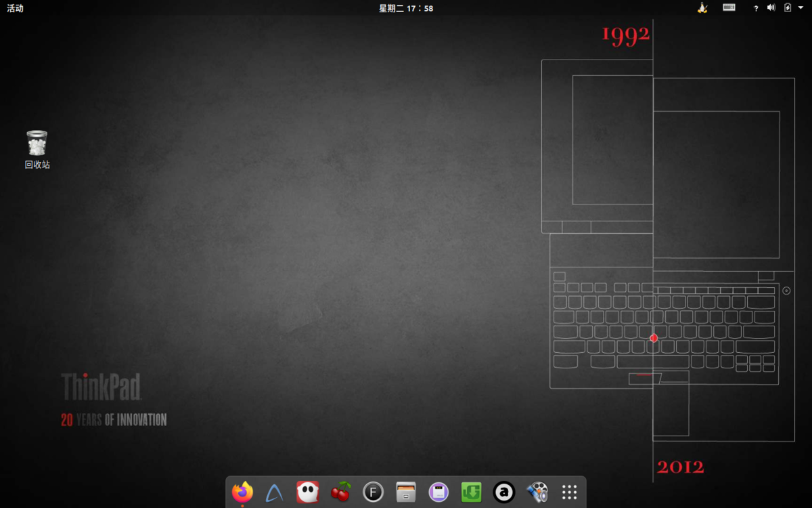Viewport: 812px width, 508px height.
Task: Click the Tux penguin tray icon
Action: click(702, 8)
